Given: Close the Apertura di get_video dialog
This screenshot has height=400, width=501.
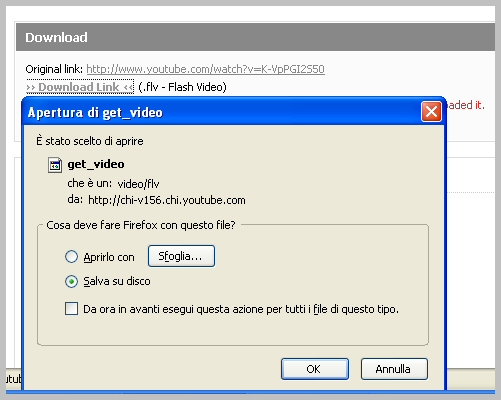Looking at the screenshot, I should pos(431,112).
